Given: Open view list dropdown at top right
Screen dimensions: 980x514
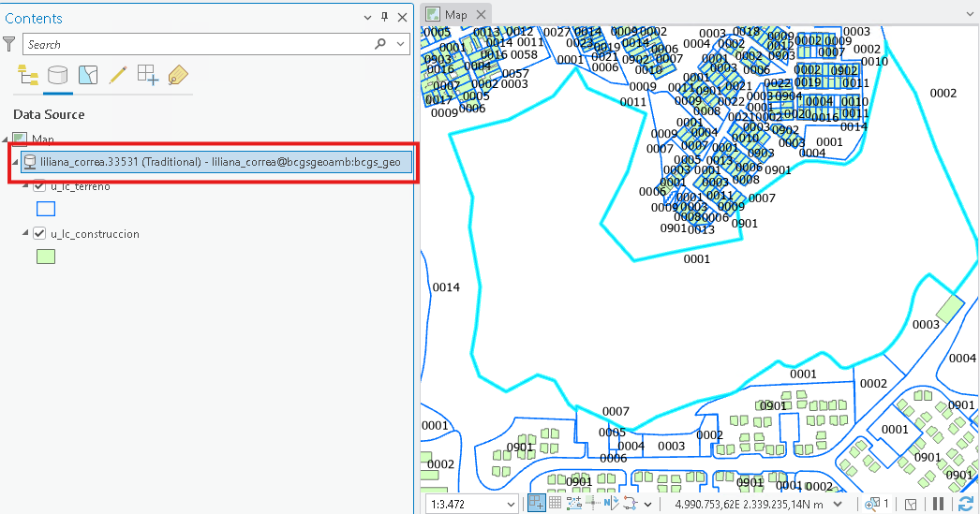Looking at the screenshot, I should click(970, 14).
